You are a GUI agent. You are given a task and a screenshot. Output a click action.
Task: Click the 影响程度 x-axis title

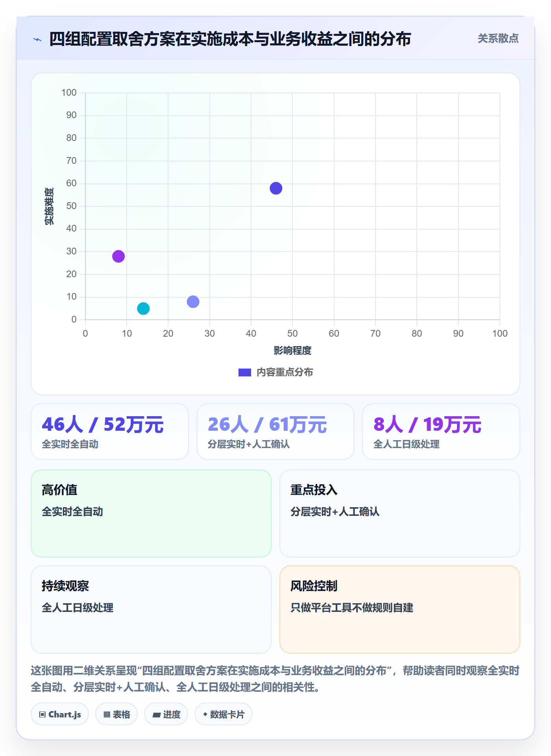292,350
